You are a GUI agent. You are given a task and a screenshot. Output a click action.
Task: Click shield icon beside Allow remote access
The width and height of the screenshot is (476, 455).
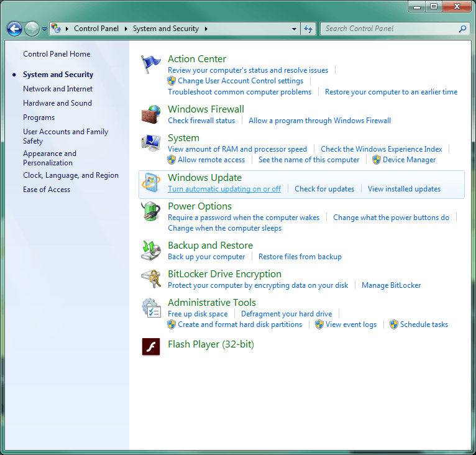tap(172, 160)
